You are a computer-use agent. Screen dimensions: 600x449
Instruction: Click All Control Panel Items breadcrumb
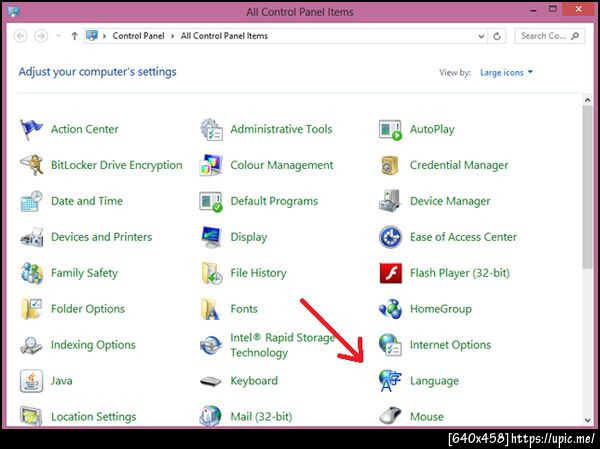click(224, 36)
